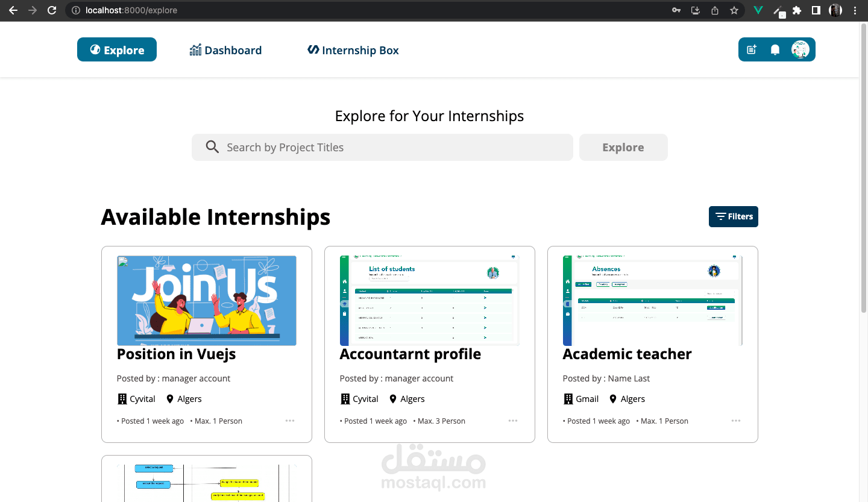The image size is (868, 502).
Task: Open the Filters dropdown
Action: (733, 217)
